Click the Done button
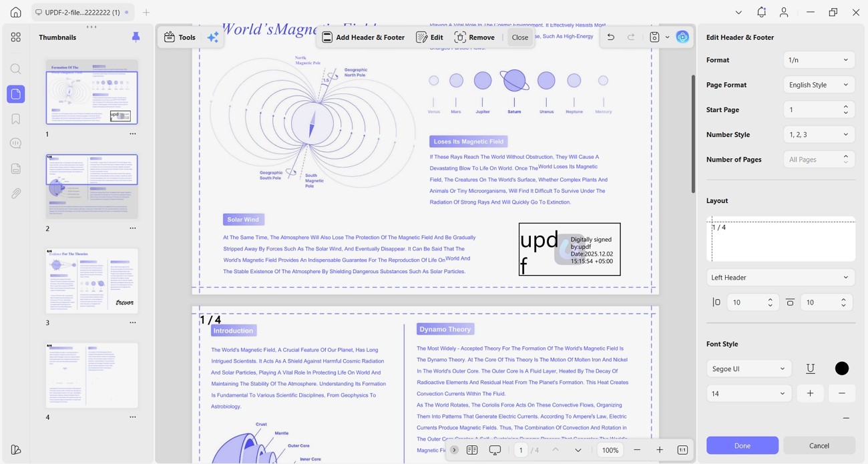The image size is (868, 464). [x=742, y=445]
